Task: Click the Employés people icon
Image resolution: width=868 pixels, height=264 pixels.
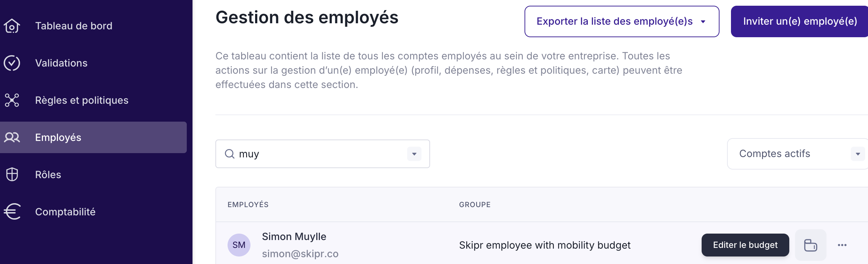Action: pyautogui.click(x=12, y=137)
